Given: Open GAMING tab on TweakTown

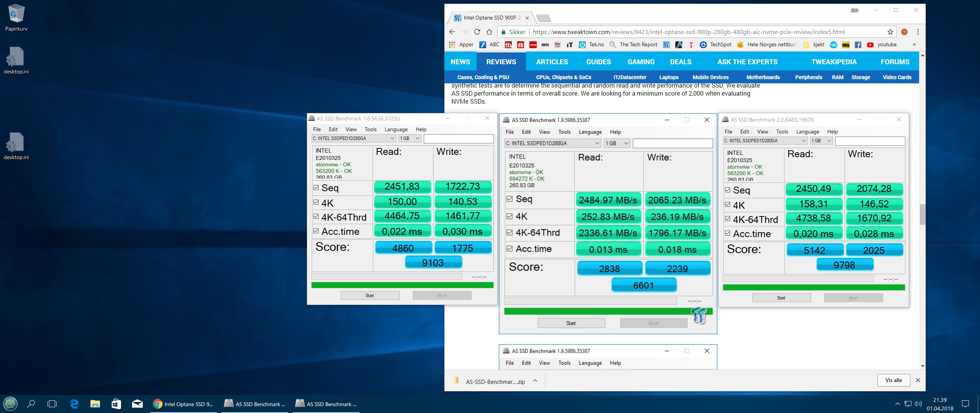Looking at the screenshot, I should (641, 62).
